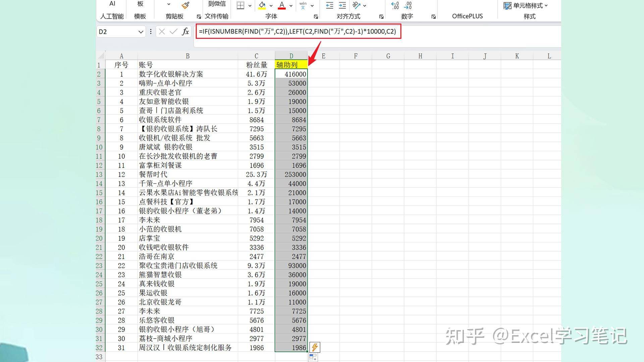Click the cell 数字化收银解决方案

188,74
